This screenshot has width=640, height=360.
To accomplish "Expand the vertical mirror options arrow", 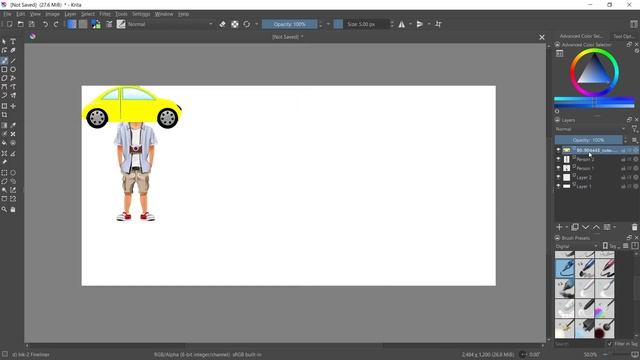I will [x=429, y=24].
